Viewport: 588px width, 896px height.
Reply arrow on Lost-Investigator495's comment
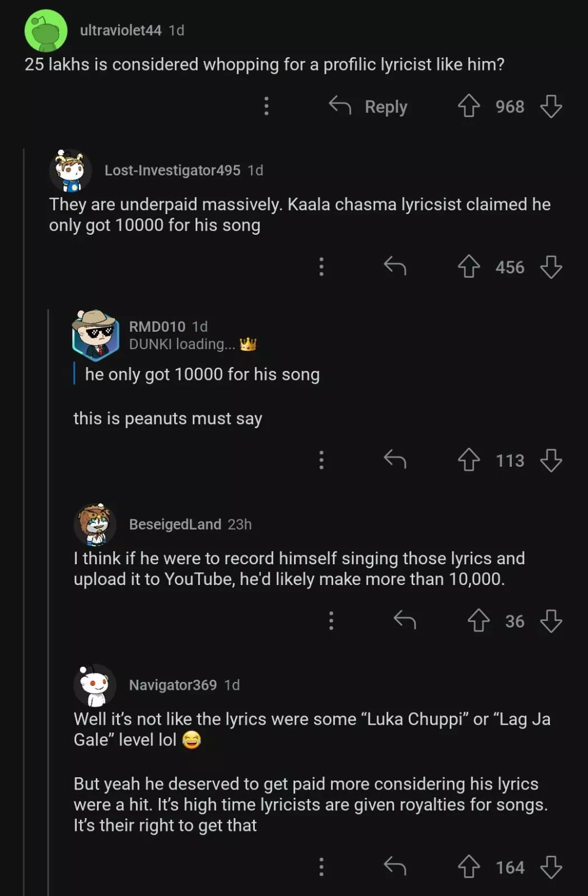point(395,266)
